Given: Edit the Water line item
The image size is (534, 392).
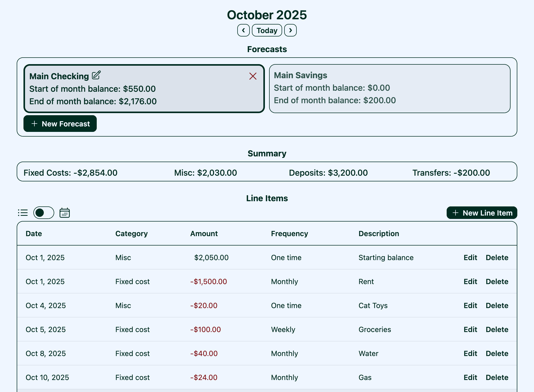Looking at the screenshot, I should pyautogui.click(x=470, y=353).
